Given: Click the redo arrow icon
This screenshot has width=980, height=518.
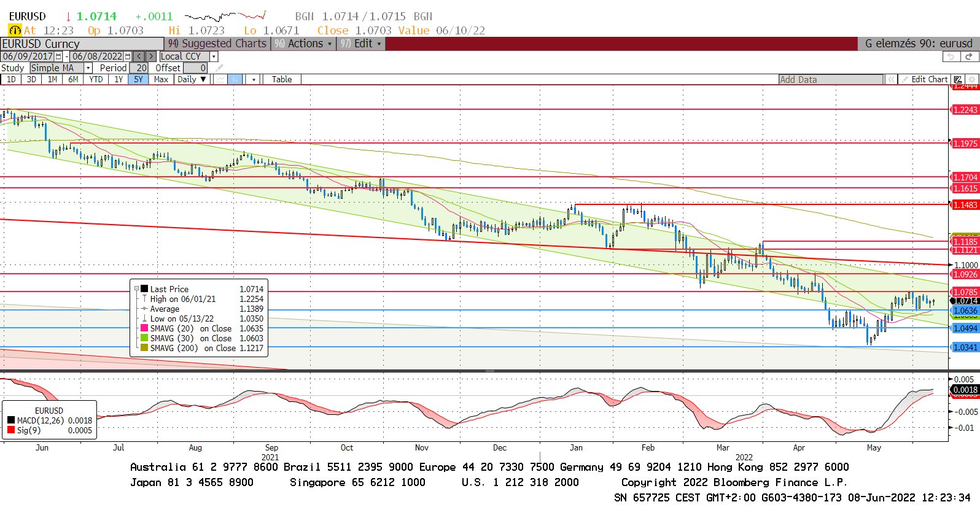Looking at the screenshot, I should coord(969,56).
